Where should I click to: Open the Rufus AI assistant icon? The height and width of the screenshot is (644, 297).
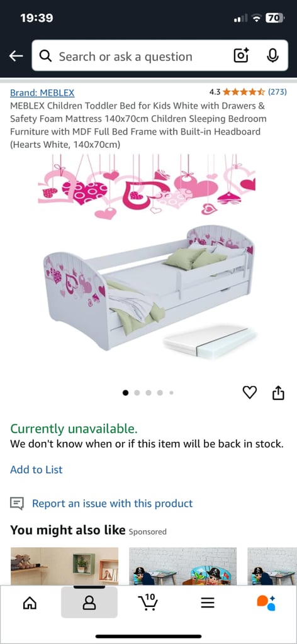pyautogui.click(x=266, y=602)
